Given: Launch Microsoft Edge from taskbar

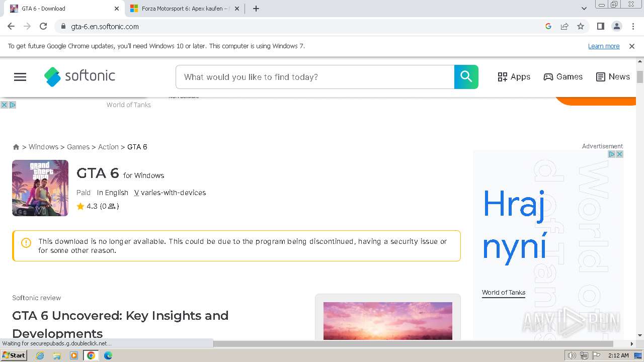Looking at the screenshot, I should tap(108, 355).
